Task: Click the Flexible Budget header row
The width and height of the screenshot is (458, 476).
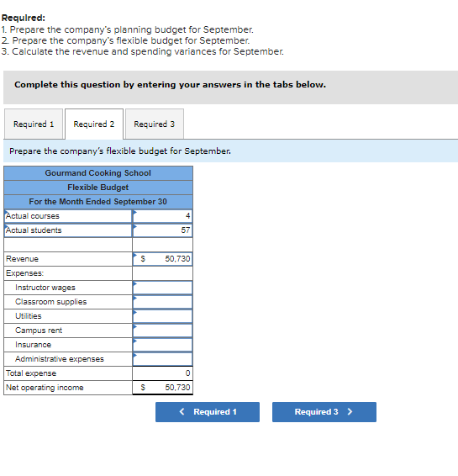Action: [x=98, y=188]
